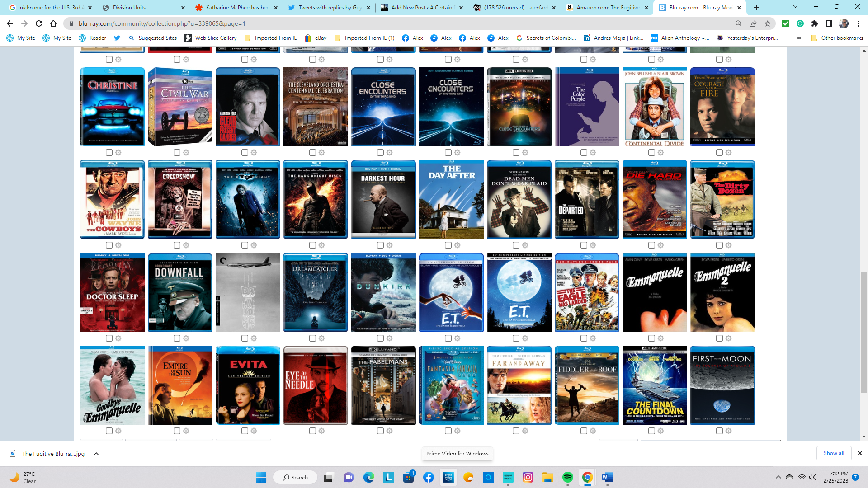Screen dimensions: 868x488
Task: Tick checkbox below The Fabelmans cover
Action: tap(380, 431)
